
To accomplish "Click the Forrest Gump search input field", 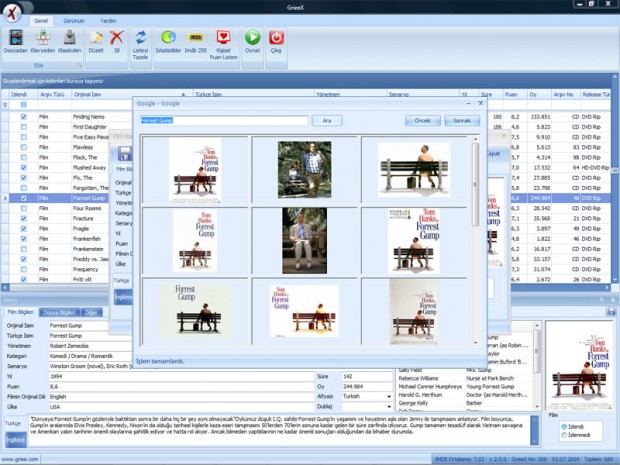I will pyautogui.click(x=224, y=121).
